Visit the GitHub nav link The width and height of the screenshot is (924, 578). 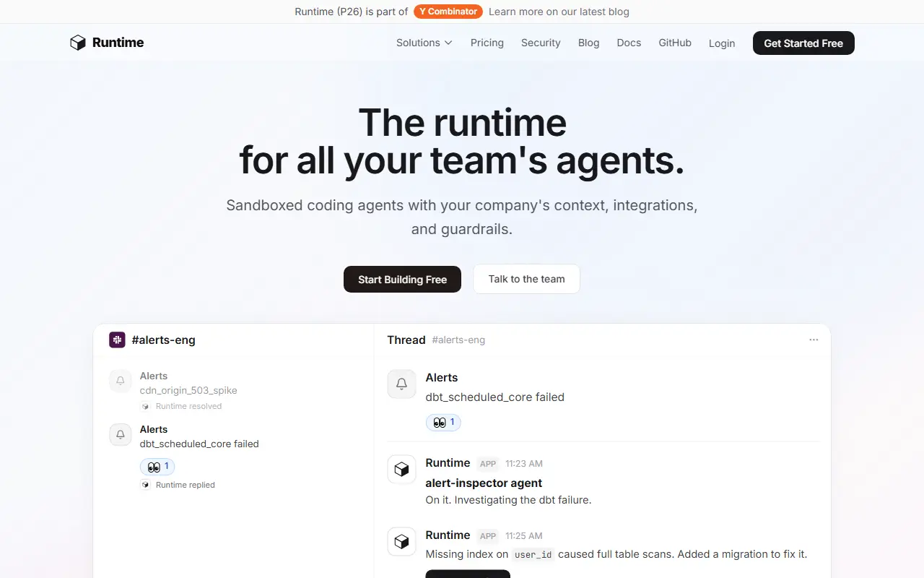pyautogui.click(x=675, y=43)
